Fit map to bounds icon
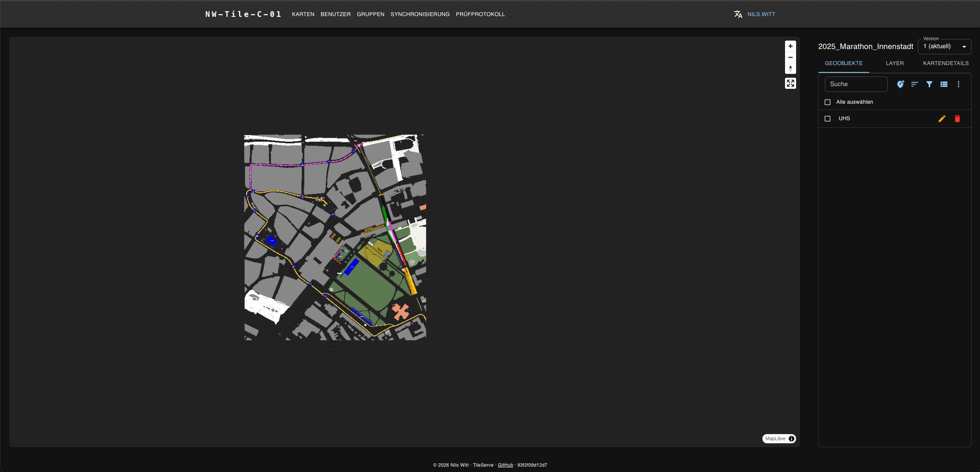The image size is (980, 472). click(x=790, y=83)
